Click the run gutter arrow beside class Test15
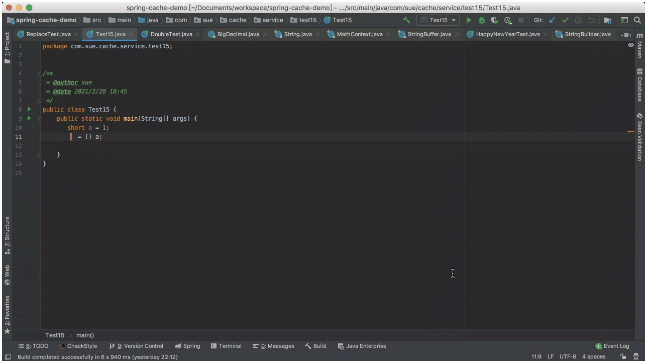This screenshot has height=361, width=646. (29, 109)
